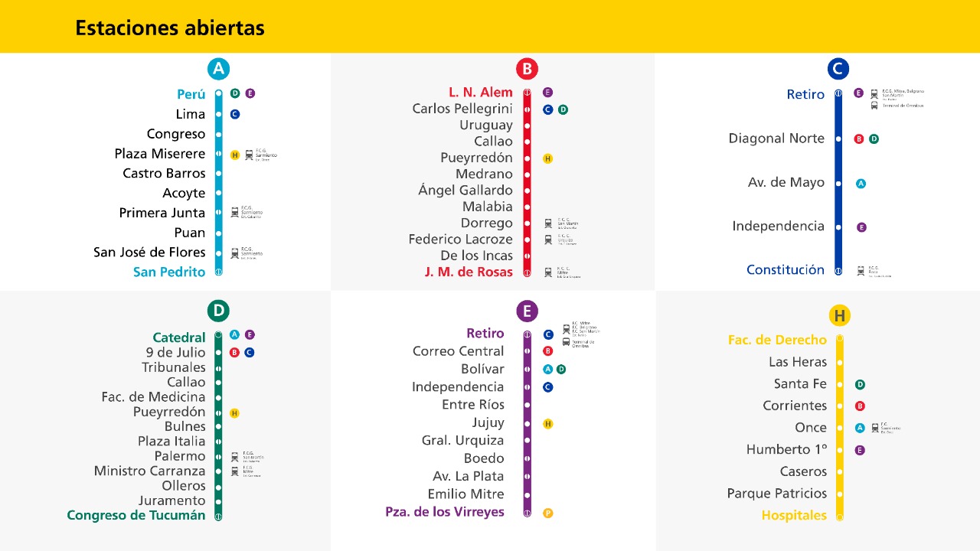Click the train icon beside Plaza Miserere

tap(249, 155)
